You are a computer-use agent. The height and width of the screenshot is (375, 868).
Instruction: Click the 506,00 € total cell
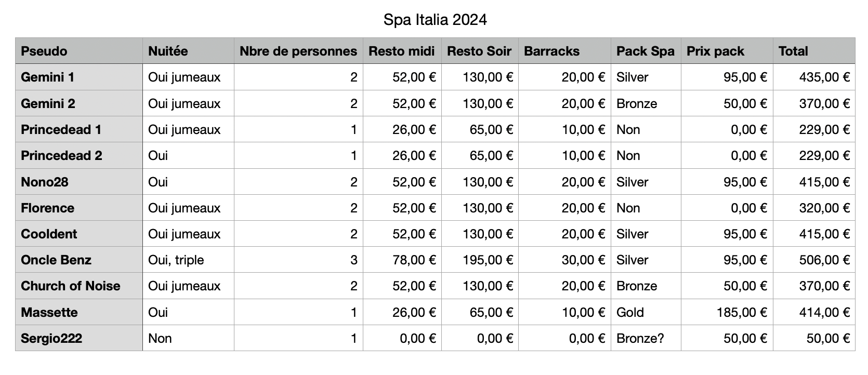tap(824, 260)
